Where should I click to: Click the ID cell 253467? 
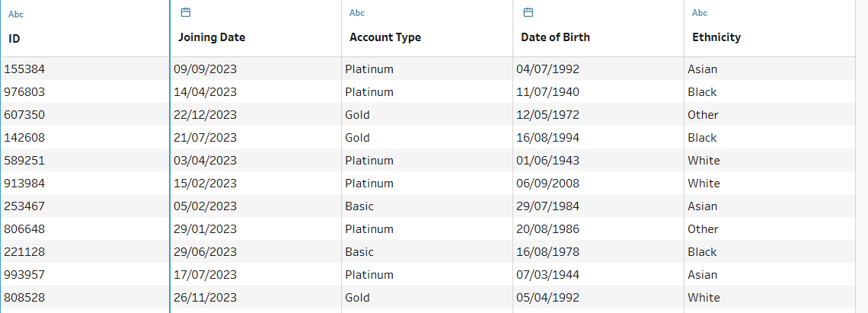coord(24,206)
